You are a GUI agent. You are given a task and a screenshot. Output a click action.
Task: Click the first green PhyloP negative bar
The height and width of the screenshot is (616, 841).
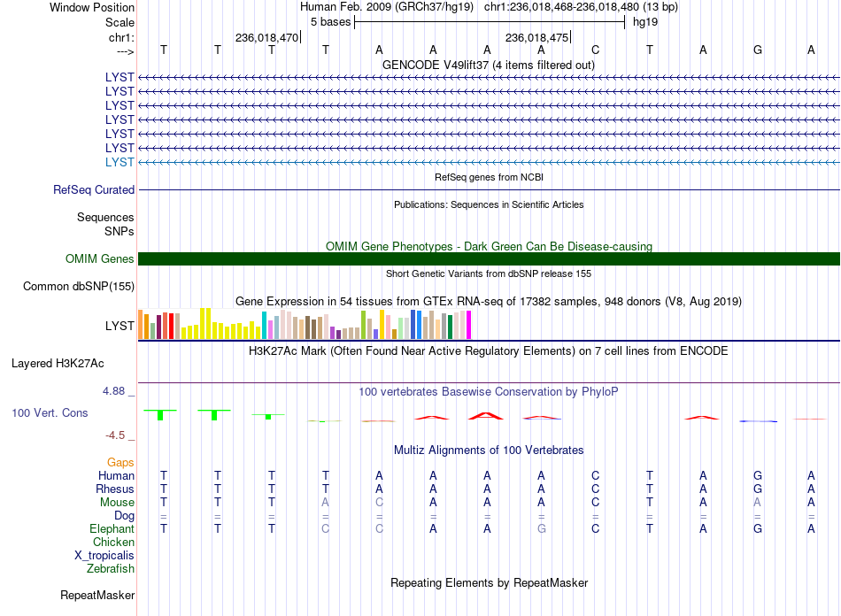click(160, 414)
